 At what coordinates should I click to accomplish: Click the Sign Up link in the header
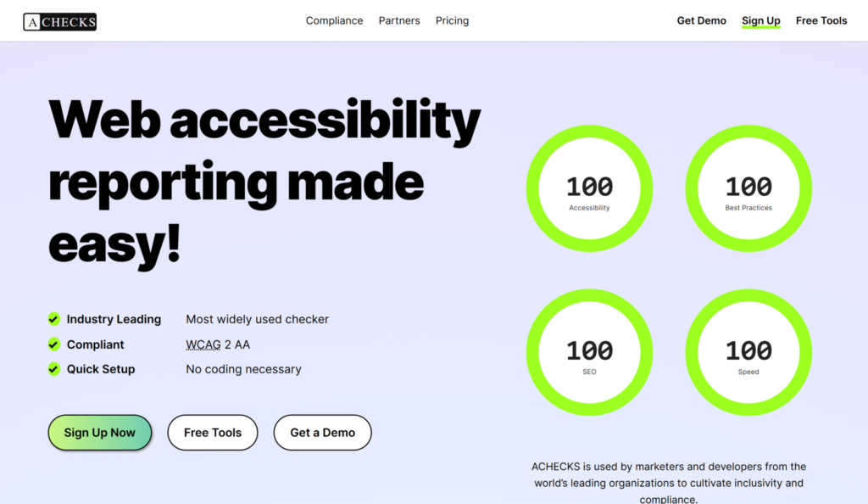[760, 20]
